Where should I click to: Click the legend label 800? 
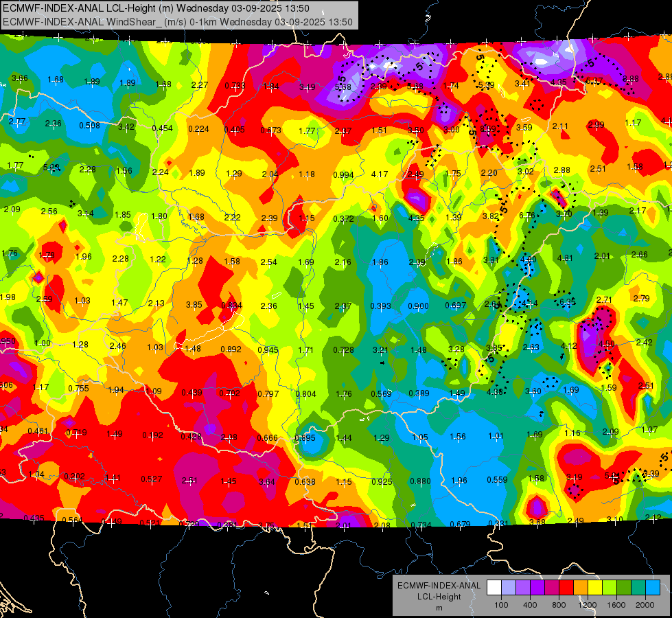(559, 605)
